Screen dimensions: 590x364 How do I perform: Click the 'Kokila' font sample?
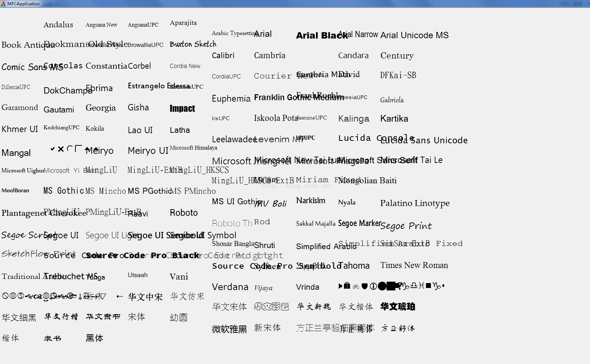pyautogui.click(x=95, y=129)
